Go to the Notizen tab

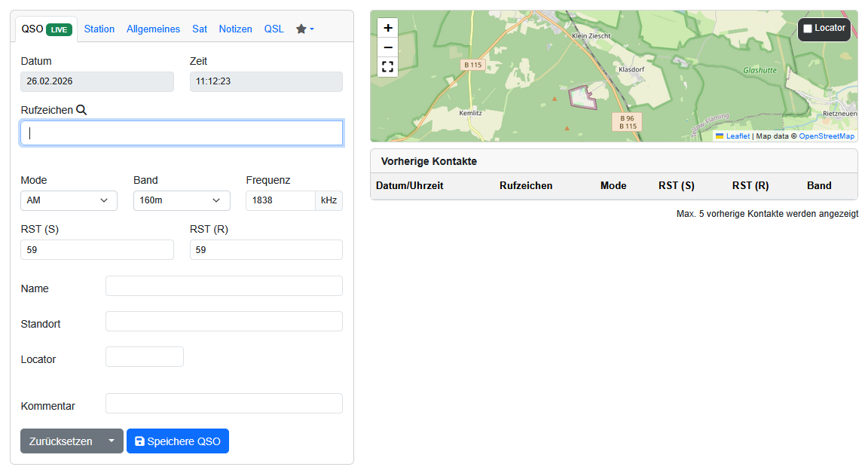235,29
